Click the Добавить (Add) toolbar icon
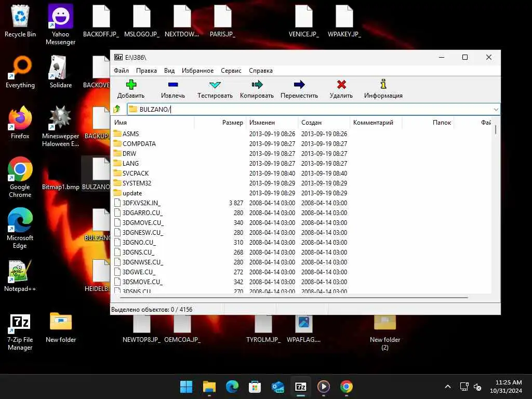Screen dimensions: 532x399 [131, 85]
